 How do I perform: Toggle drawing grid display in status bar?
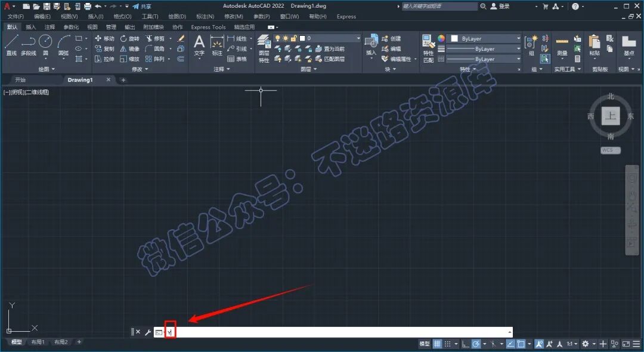point(438,344)
